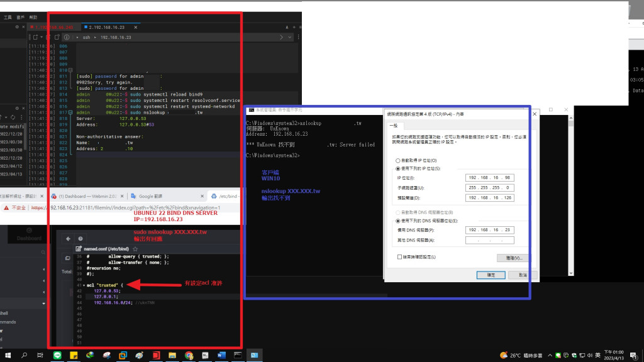Click the 取消 button in IPv4 dialog
The height and width of the screenshot is (362, 644).
click(523, 275)
